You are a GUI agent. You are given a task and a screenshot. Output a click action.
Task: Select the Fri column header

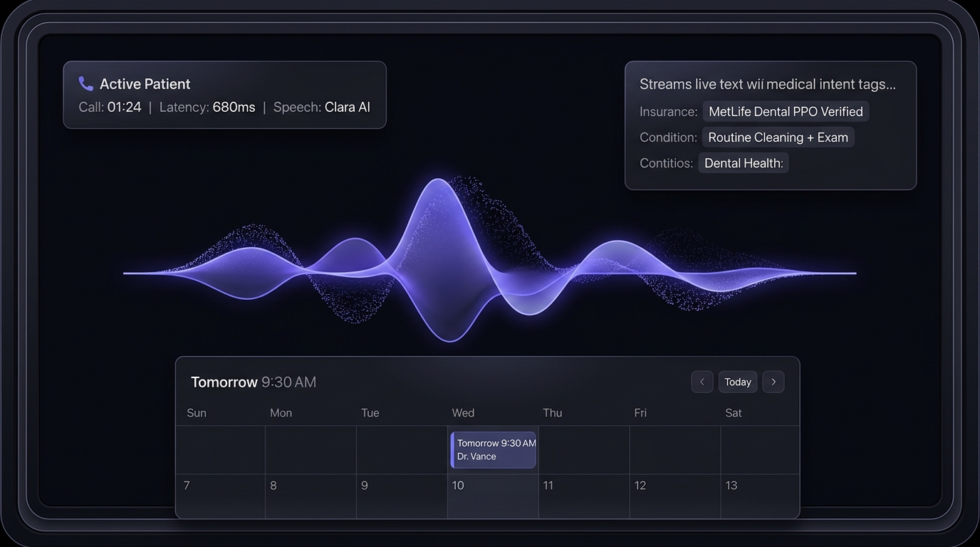point(640,413)
